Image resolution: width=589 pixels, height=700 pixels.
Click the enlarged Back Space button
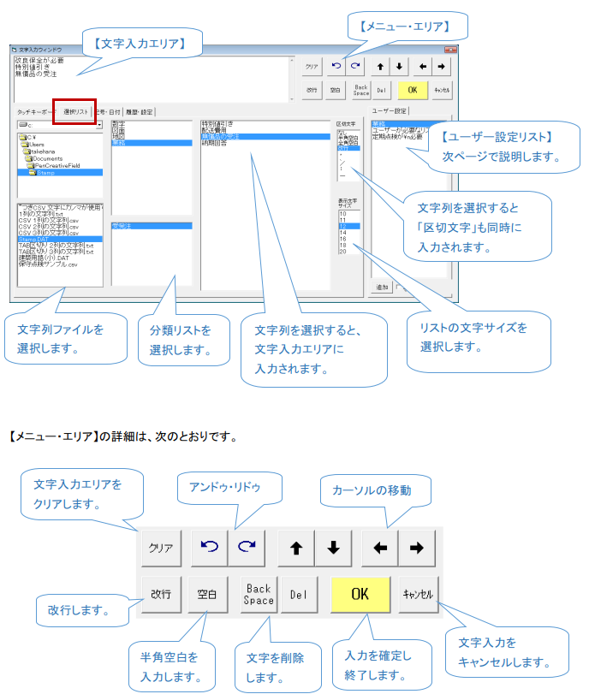click(258, 594)
